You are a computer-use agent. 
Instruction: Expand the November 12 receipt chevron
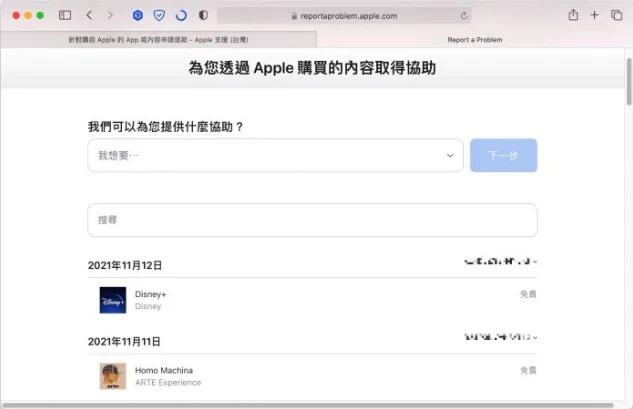[x=535, y=262]
